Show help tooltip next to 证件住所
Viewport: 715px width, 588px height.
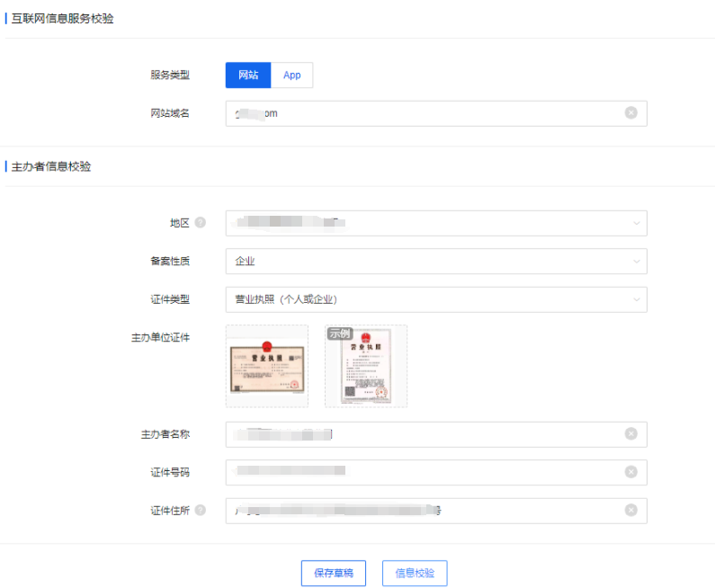(200, 511)
